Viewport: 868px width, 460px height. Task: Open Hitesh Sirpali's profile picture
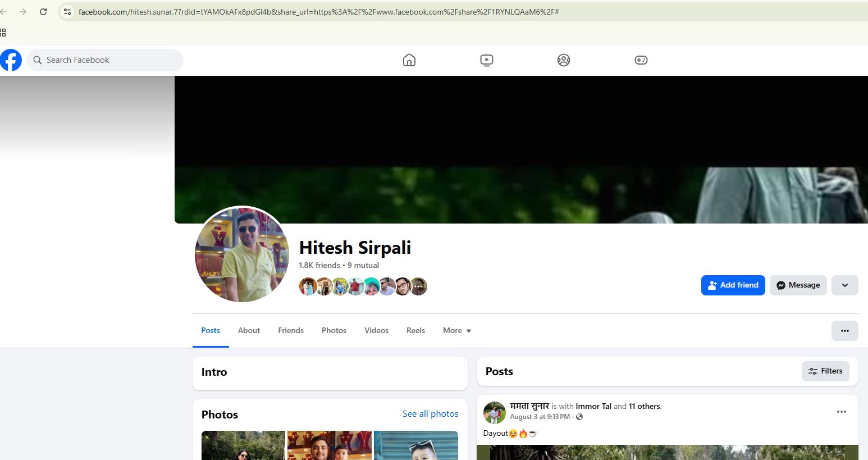(242, 254)
